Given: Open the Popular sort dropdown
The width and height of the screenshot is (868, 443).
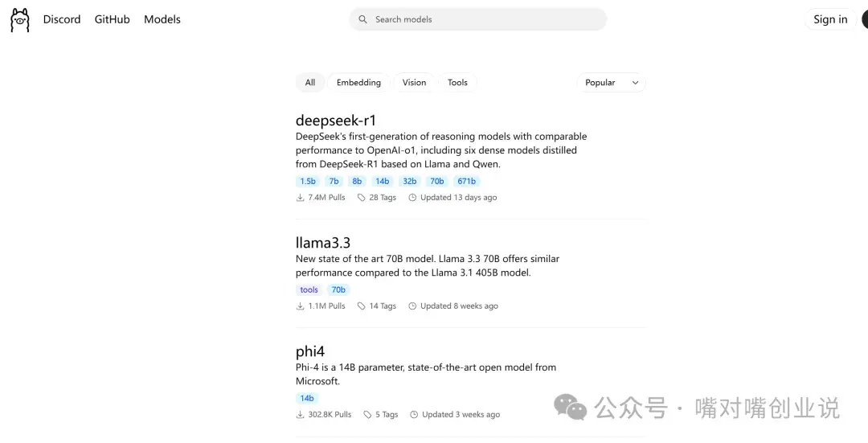Looking at the screenshot, I should tap(611, 83).
